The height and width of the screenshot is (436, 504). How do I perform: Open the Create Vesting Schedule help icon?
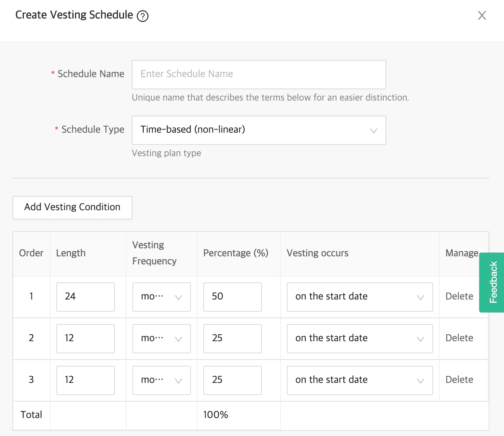coord(143,16)
